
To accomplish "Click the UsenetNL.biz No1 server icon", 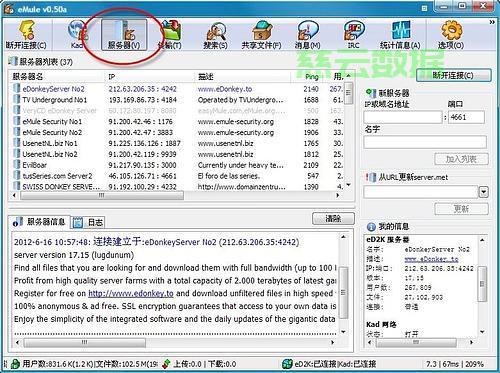I will point(16,143).
